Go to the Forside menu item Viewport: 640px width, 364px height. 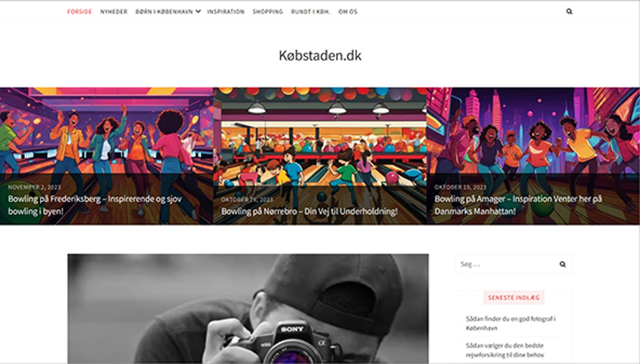(x=79, y=11)
